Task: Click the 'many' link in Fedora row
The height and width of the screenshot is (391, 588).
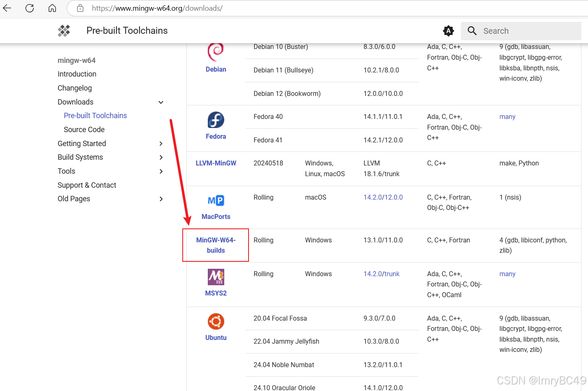Action: point(507,117)
